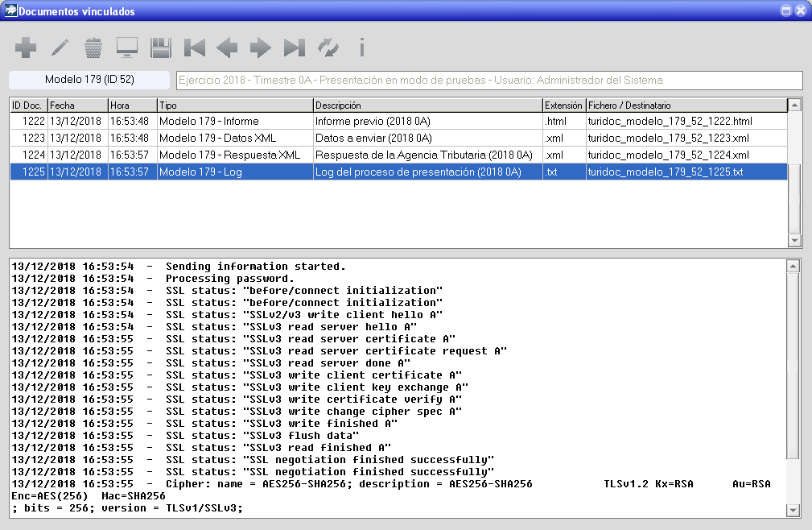The image size is (812, 530).
Task: Go to first record navigation icon
Action: 194,48
